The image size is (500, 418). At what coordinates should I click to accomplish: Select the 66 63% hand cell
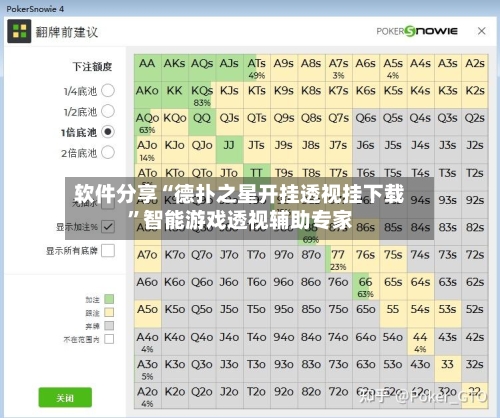coord(366,286)
